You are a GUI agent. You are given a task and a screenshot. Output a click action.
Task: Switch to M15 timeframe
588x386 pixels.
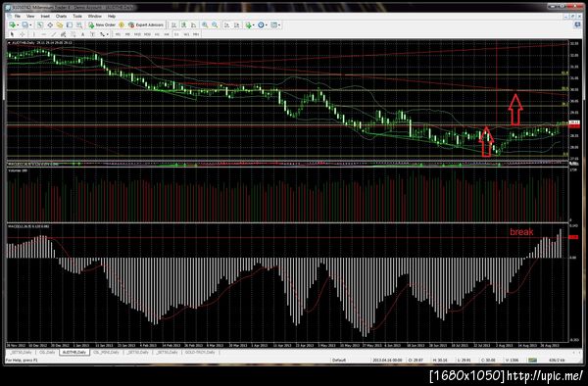[137, 34]
